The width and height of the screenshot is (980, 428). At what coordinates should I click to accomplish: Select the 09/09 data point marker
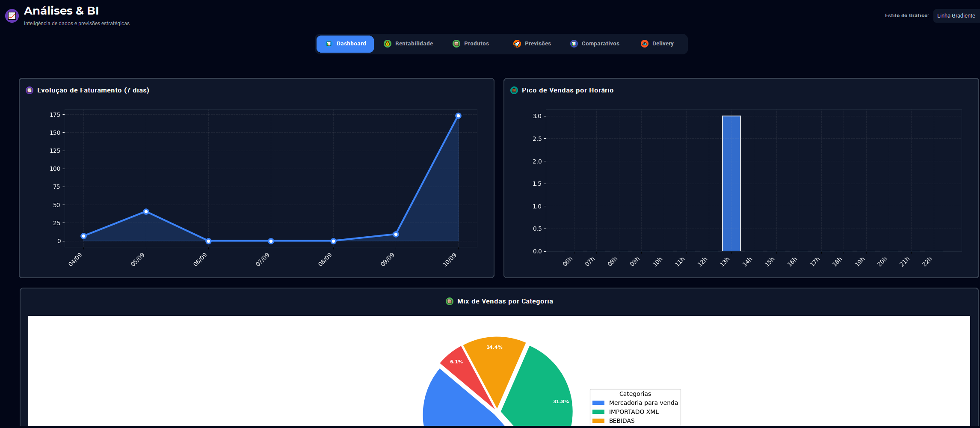coord(396,234)
